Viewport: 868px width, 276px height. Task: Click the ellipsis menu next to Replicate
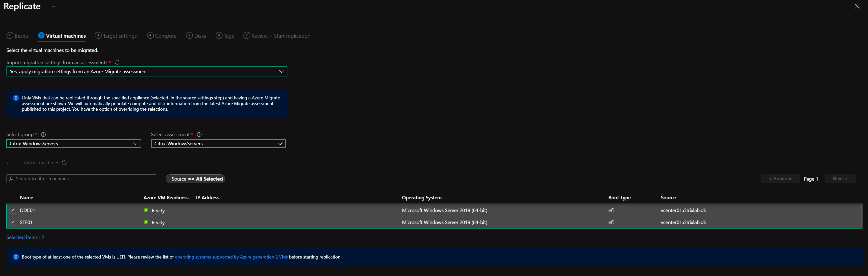pos(53,6)
